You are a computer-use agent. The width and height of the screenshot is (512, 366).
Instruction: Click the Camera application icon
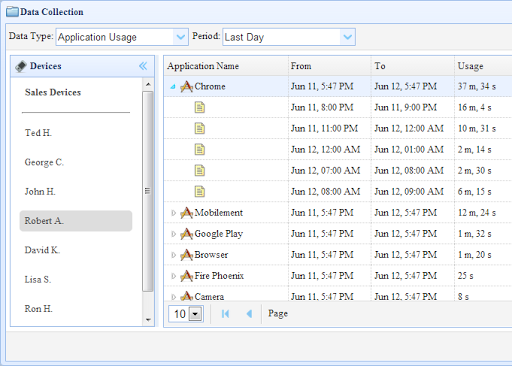[186, 296]
